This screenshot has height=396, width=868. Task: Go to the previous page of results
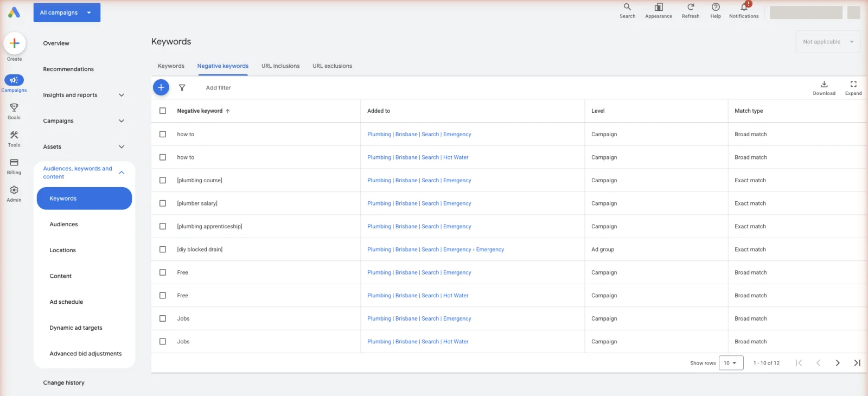coord(818,363)
